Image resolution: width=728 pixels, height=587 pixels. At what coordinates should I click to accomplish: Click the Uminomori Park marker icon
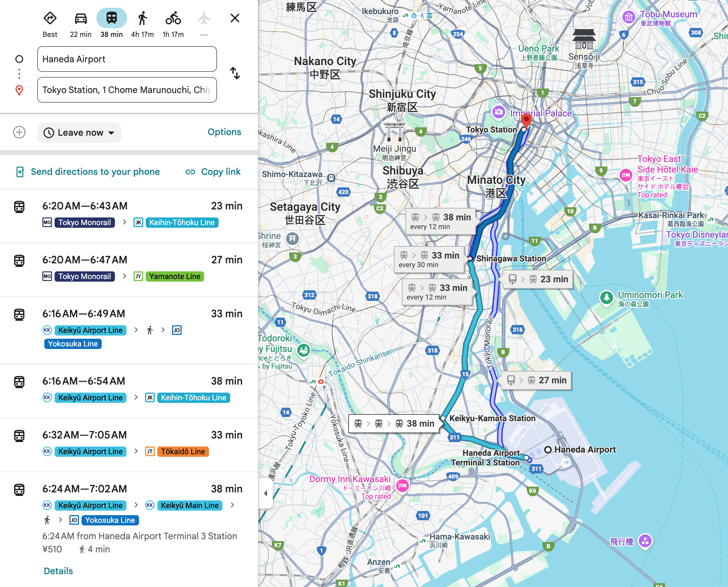point(606,298)
